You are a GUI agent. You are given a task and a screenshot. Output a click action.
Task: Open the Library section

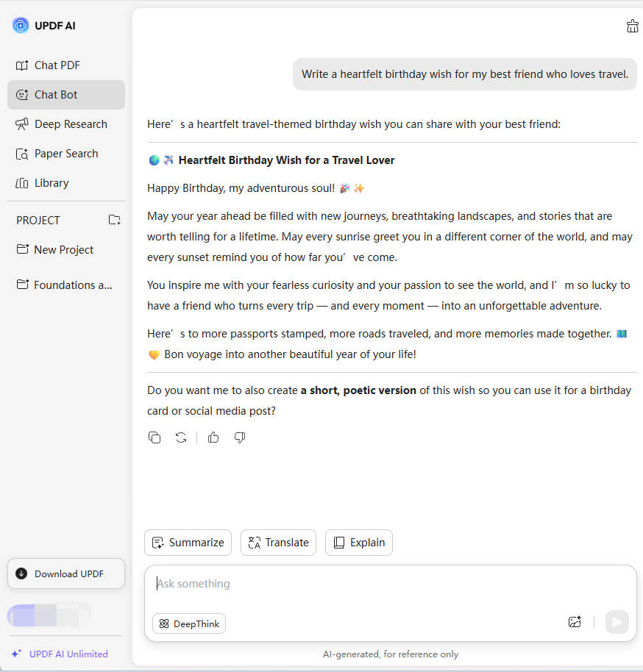point(51,183)
